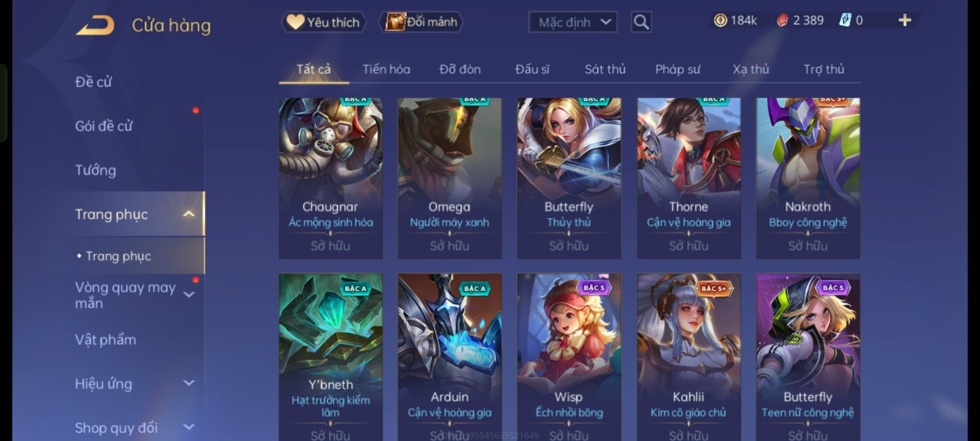Select Nakroth Bboy công nghệ skin card

(x=808, y=178)
